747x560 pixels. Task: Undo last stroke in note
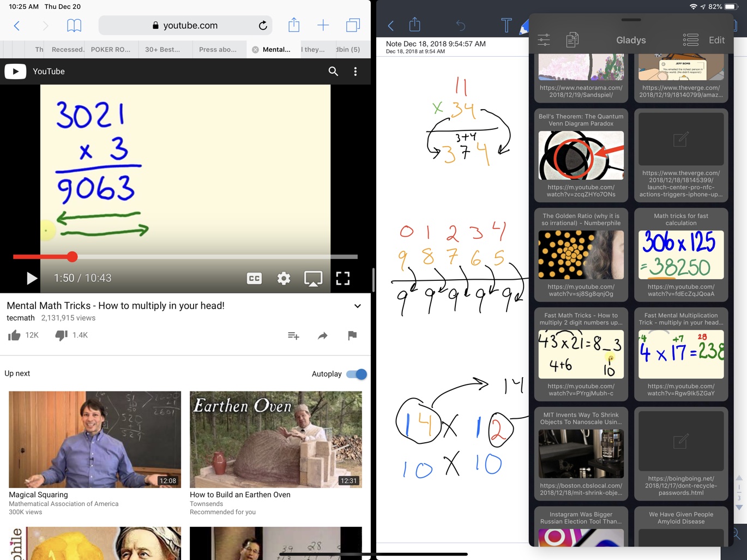(461, 25)
